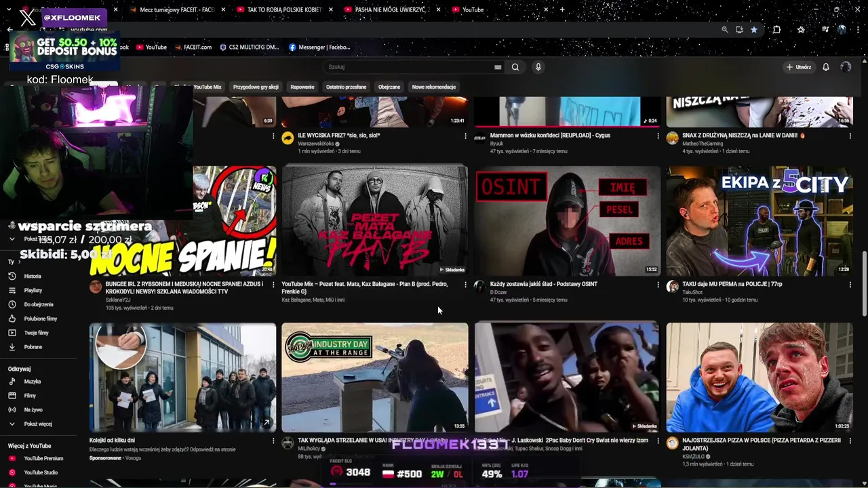This screenshot has height=488, width=868.
Task: Open NAJOSTRZEJSZA PIZZA W POLSCE video title
Action: point(762,444)
